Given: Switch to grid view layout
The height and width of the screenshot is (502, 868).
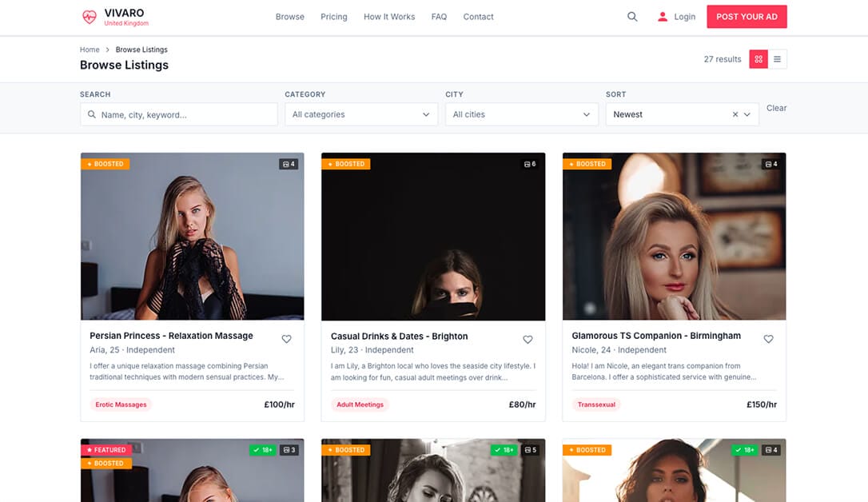Looking at the screenshot, I should pyautogui.click(x=758, y=59).
